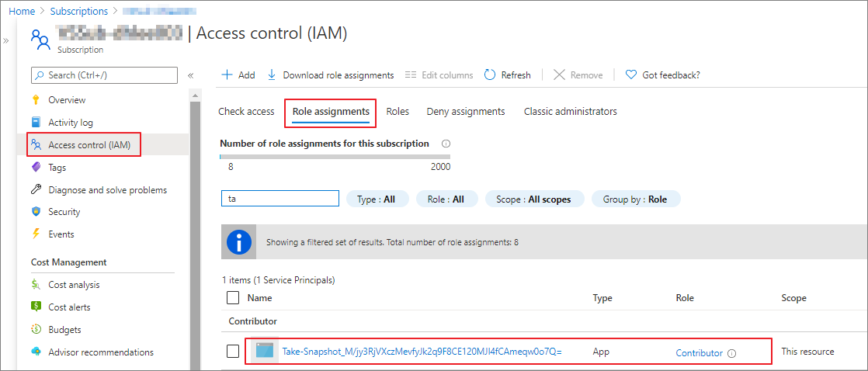The image size is (868, 371).
Task: Click the feedback heart icon
Action: coord(630,75)
